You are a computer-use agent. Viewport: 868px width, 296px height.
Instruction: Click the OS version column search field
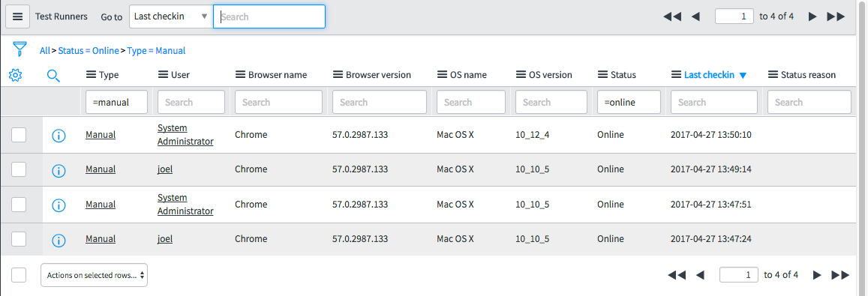pos(551,103)
